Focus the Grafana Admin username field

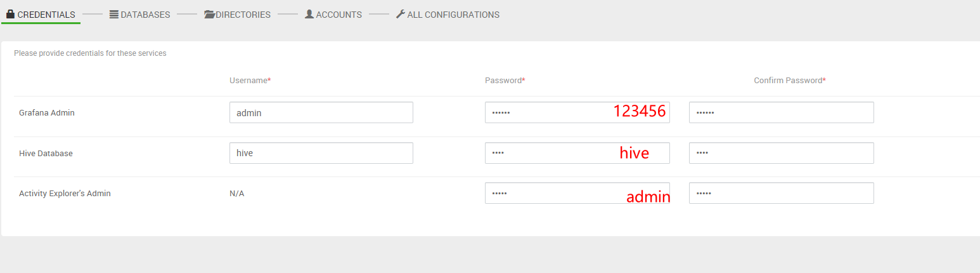[x=321, y=112]
